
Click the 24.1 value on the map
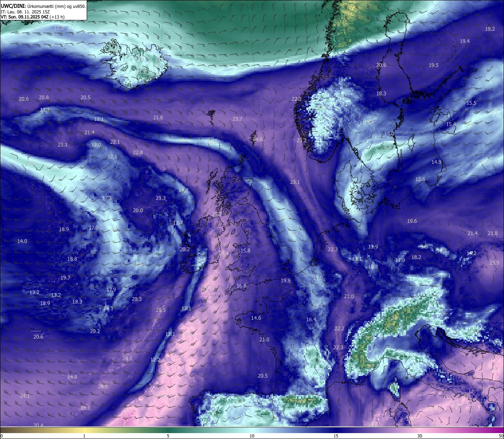coord(25,396)
